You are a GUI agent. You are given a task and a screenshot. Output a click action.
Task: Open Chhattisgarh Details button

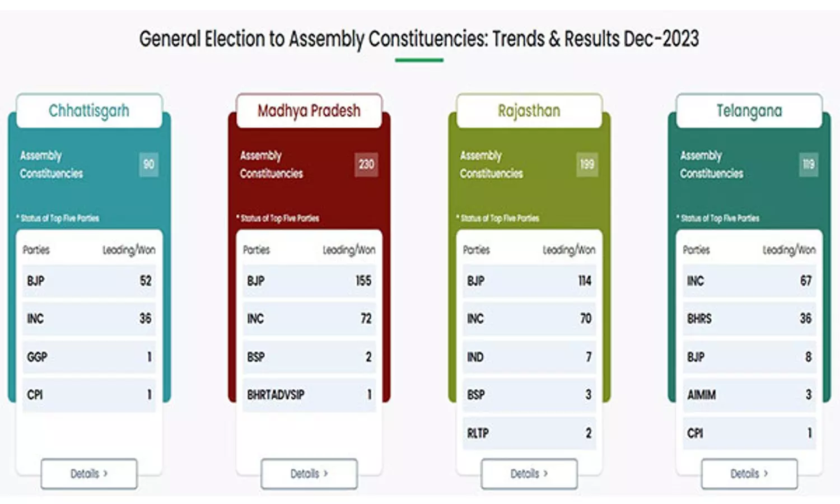point(89,474)
